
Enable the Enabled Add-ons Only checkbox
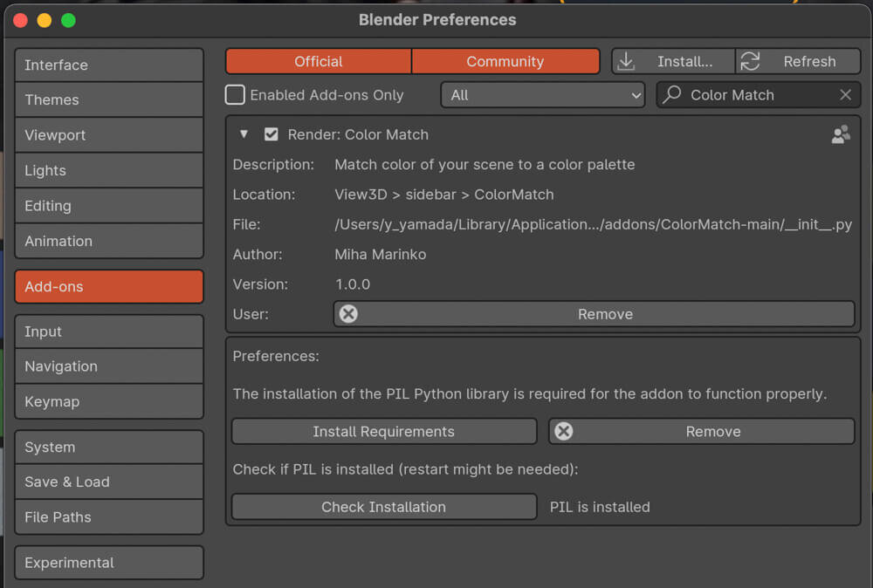pos(235,95)
